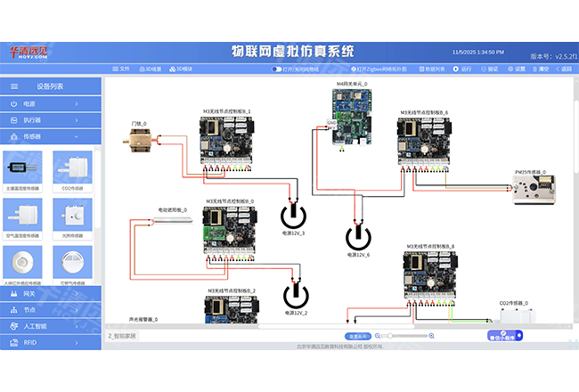Toggle the 电源12V_2 power switch

(x=297, y=295)
